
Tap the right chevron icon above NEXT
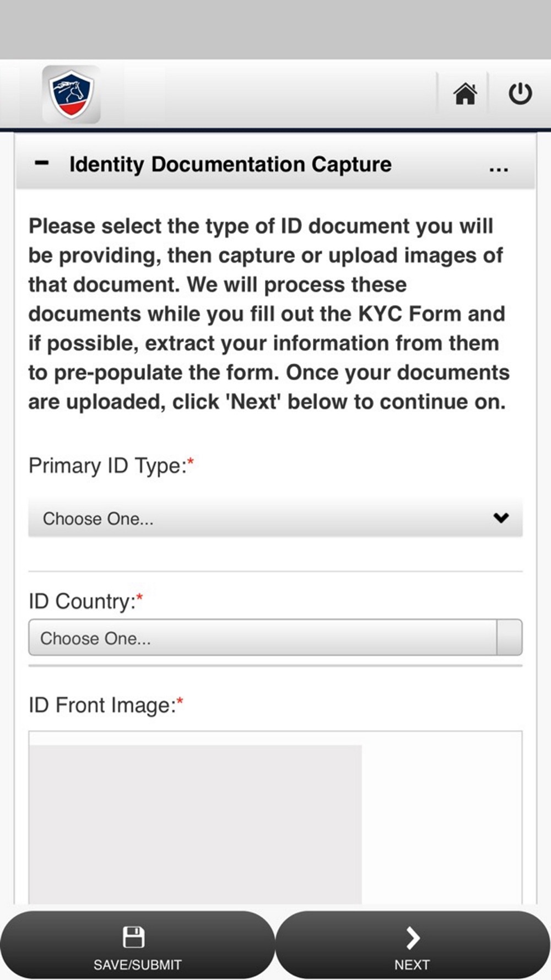pyautogui.click(x=413, y=938)
